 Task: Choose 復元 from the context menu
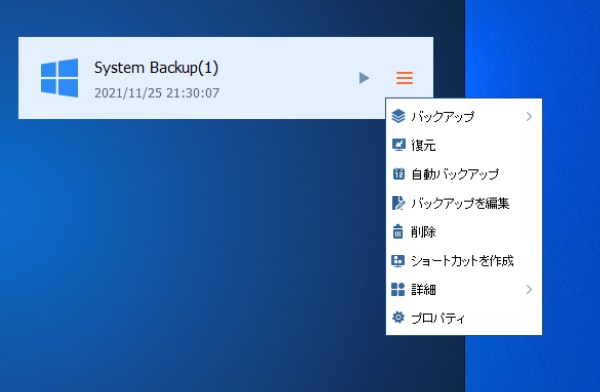(464, 145)
